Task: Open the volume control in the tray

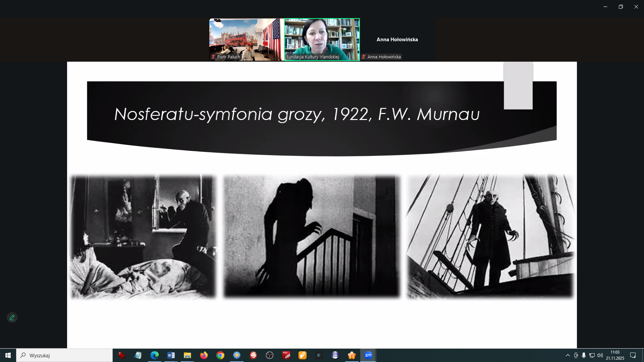Action: pyautogui.click(x=600, y=355)
